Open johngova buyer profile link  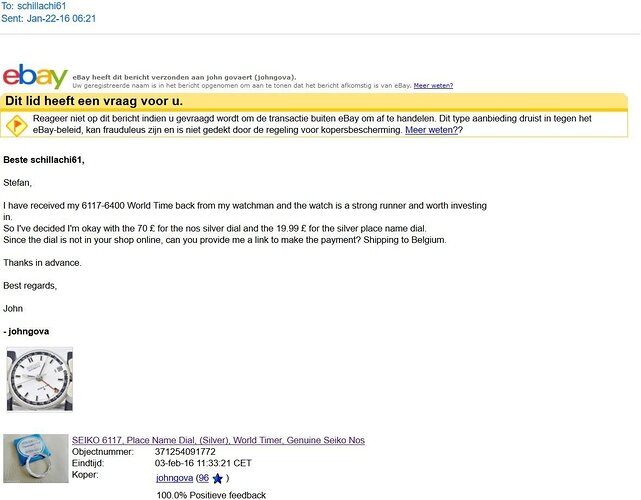pyautogui.click(x=175, y=478)
